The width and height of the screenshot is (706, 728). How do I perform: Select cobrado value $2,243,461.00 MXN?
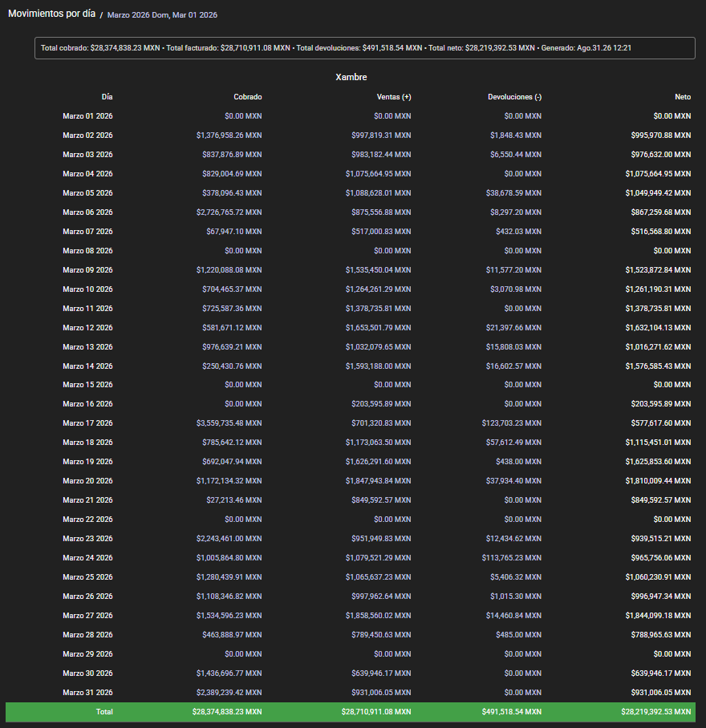(x=229, y=539)
